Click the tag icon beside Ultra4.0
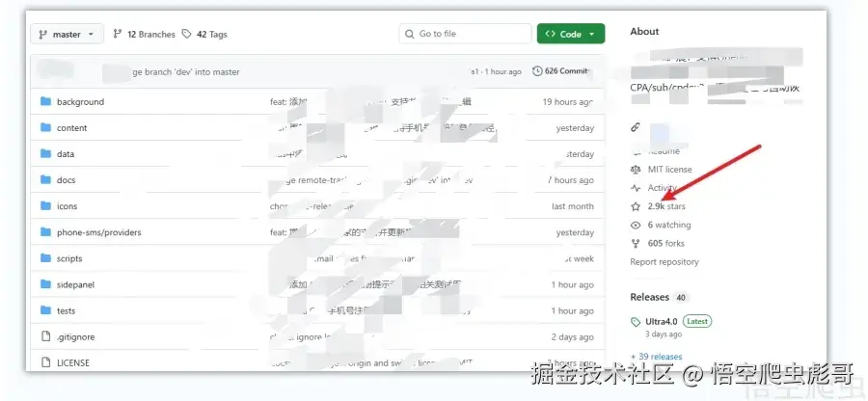868x401 pixels. [x=635, y=322]
